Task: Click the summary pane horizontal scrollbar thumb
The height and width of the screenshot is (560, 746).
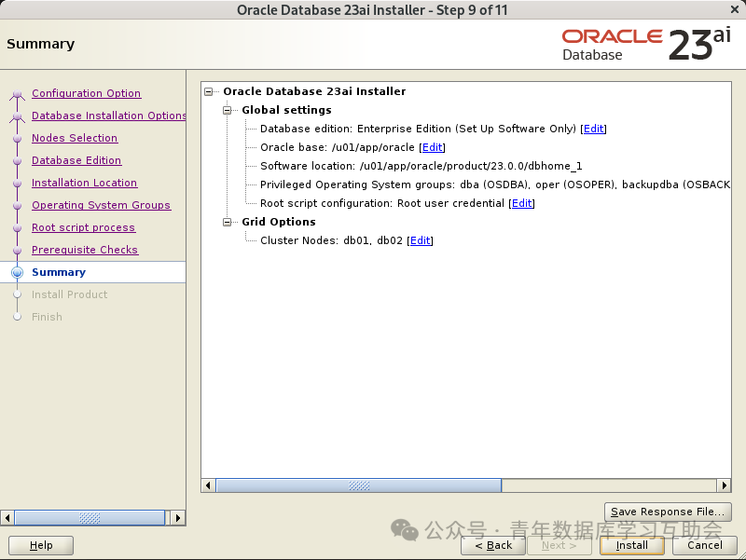Action: [x=359, y=485]
